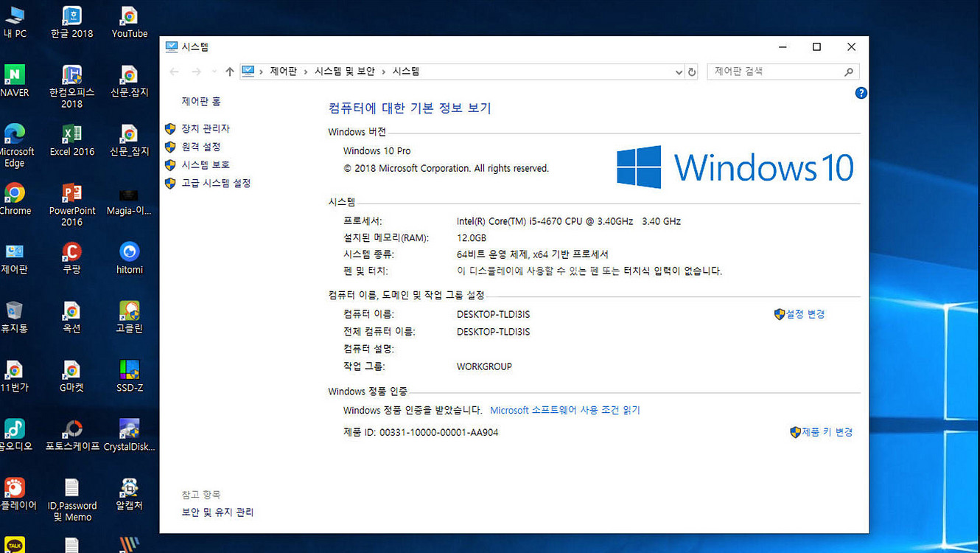Open the 내 PC desktop icon
This screenshot has height=553, width=980.
click(x=15, y=21)
